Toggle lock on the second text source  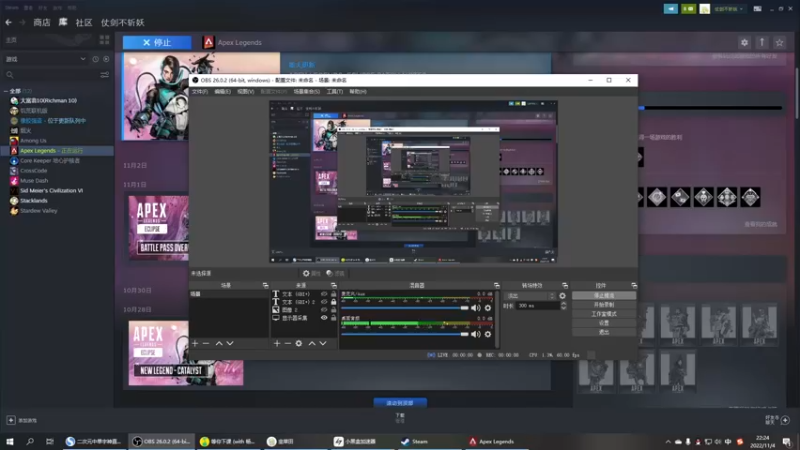click(x=334, y=302)
